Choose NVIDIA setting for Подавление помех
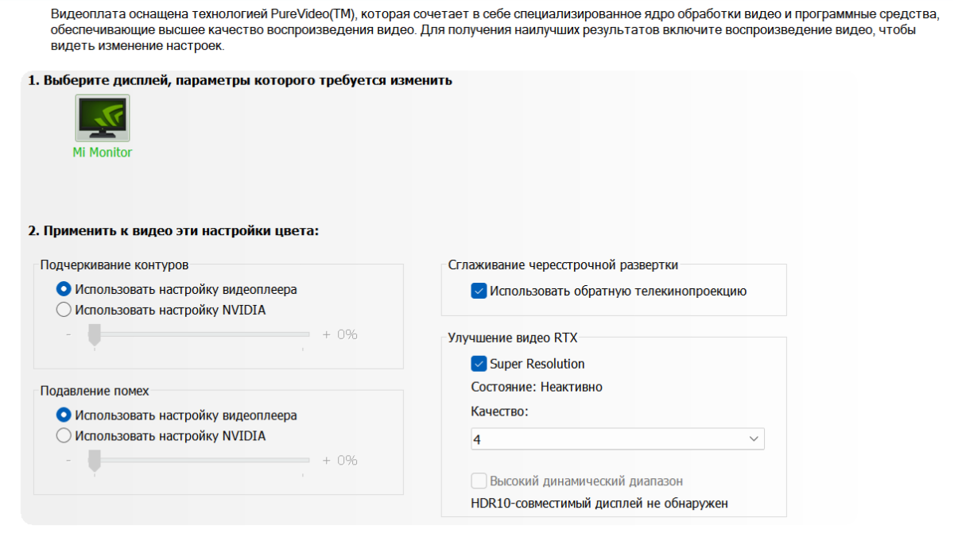954x560 pixels. point(64,436)
